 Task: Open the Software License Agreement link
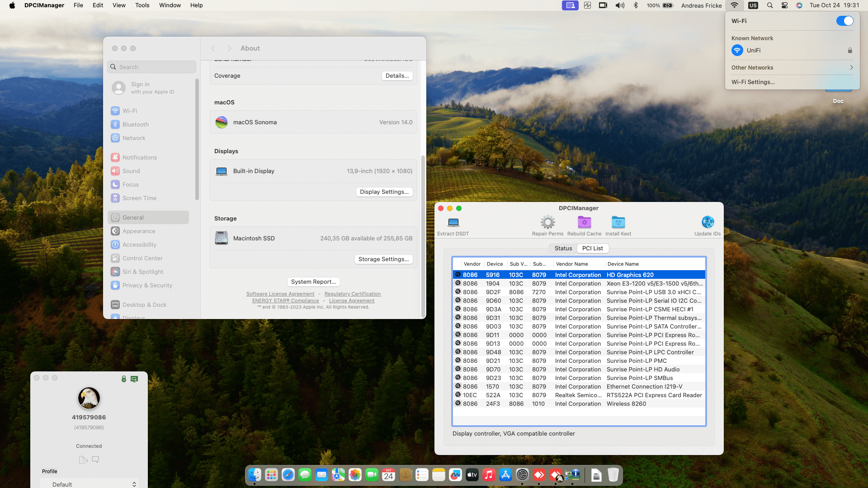coord(280,294)
